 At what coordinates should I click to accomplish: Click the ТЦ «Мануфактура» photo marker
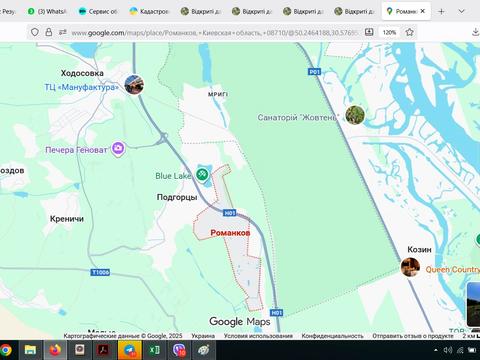click(x=134, y=85)
